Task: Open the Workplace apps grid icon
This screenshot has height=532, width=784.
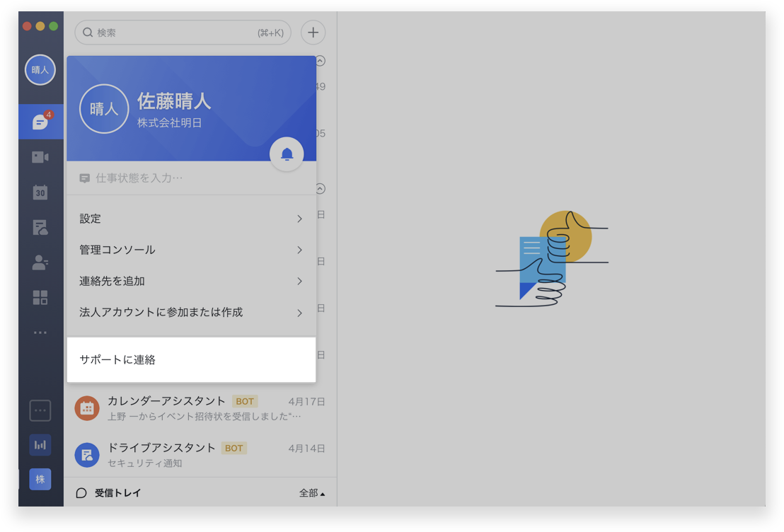Action: (40, 297)
